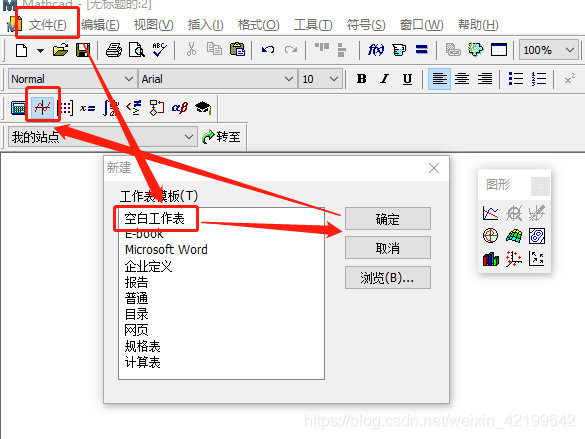Click 取消 in the 新建 dialog
585x439 pixels.
pos(388,248)
